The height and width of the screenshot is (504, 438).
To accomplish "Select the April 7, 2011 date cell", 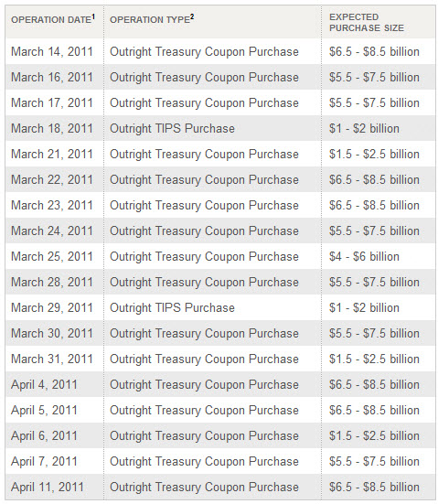I will pos(44,461).
